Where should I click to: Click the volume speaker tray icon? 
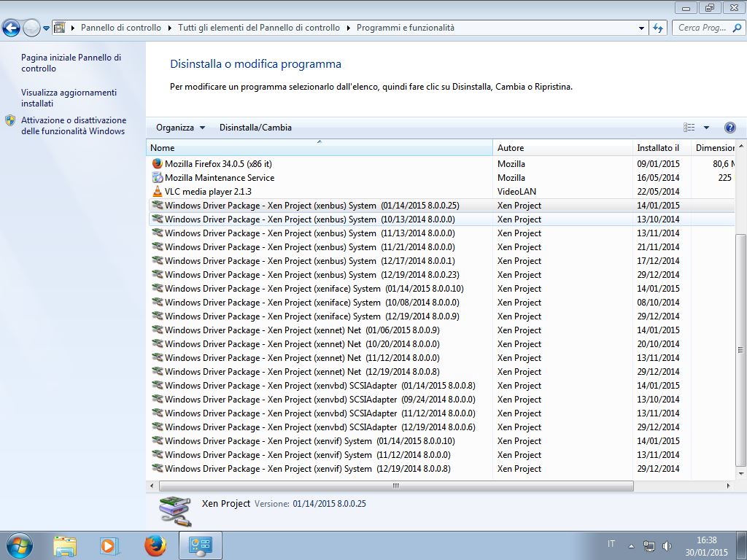(x=667, y=545)
